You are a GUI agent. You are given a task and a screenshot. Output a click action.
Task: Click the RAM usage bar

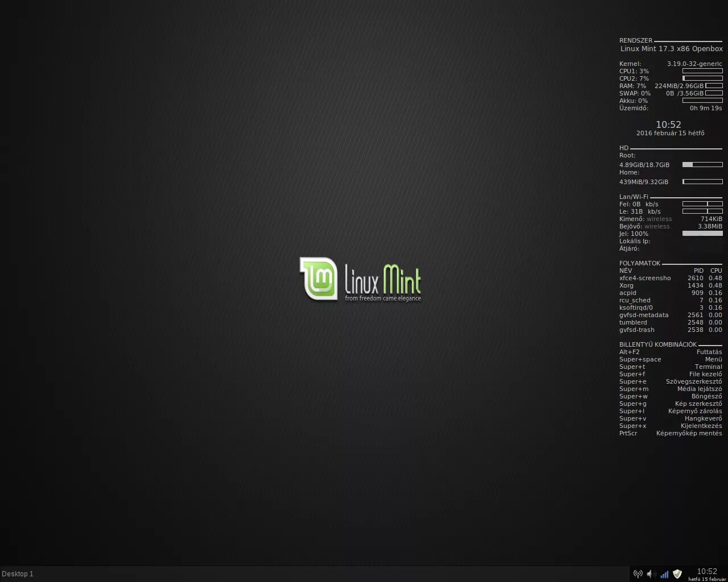click(714, 86)
